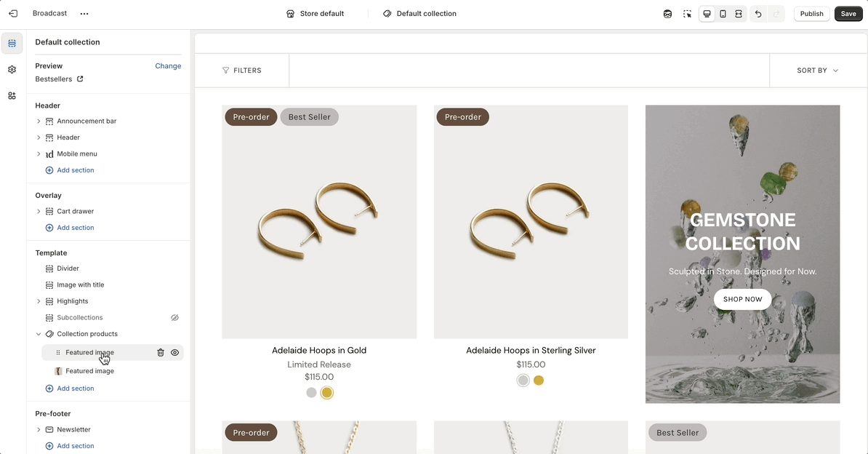Switch to desktop preview mode
Screen dimensions: 868x454
click(707, 14)
